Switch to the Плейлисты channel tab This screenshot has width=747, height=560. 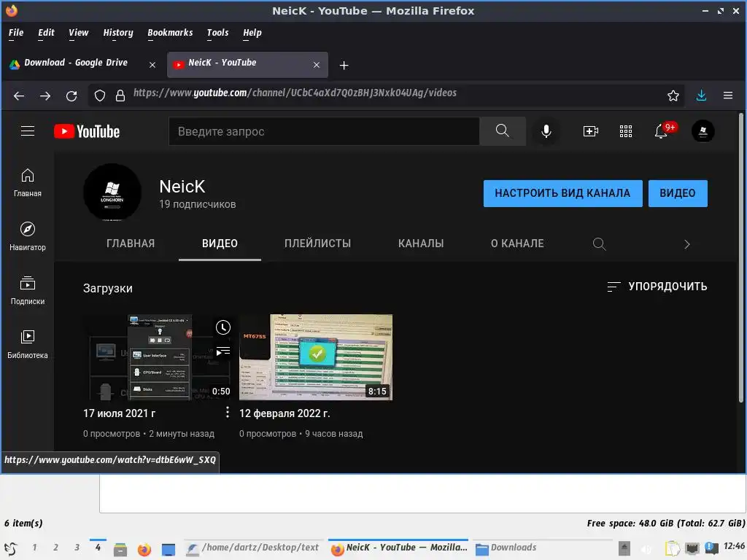318,244
